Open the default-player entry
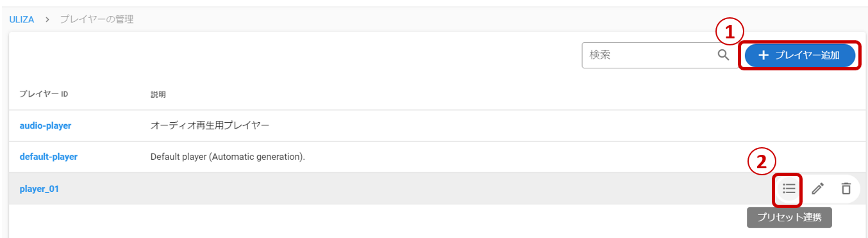This screenshot has height=238, width=868. [49, 156]
